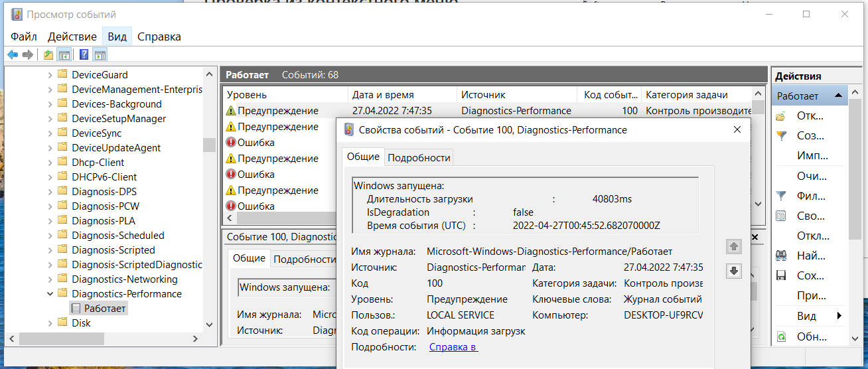The width and height of the screenshot is (868, 369).
Task: Go forward with the toolbar forward arrow
Action: pyautogui.click(x=28, y=54)
